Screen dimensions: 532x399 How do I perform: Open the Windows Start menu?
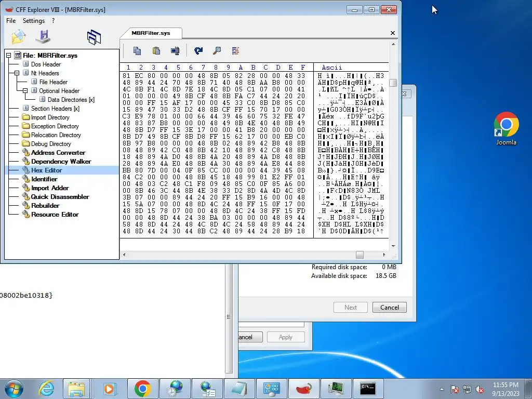[14, 389]
